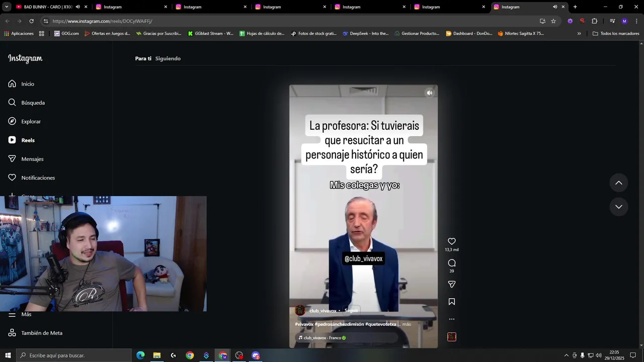Open the media control icon in toolbar
This screenshot has width=644, height=362.
[612, 21]
